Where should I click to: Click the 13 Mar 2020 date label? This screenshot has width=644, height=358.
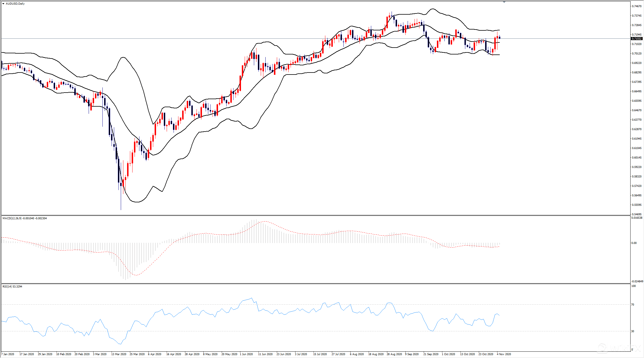click(119, 354)
